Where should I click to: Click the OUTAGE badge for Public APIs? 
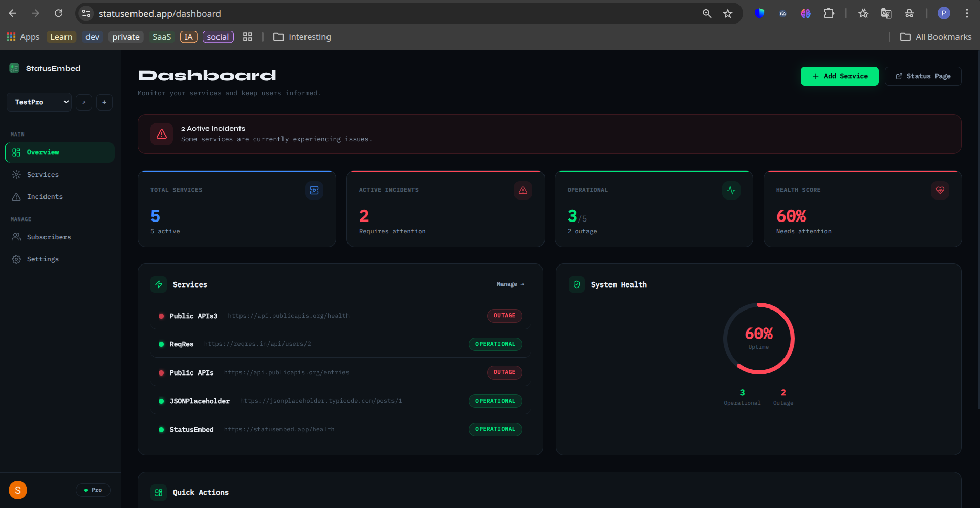tap(505, 372)
